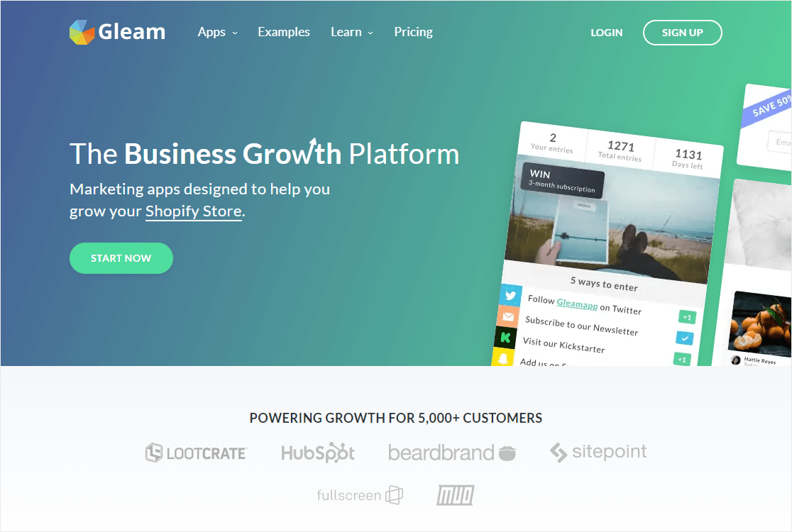The image size is (792, 532).
Task: Click the Shopify Store underlined link
Action: [194, 211]
